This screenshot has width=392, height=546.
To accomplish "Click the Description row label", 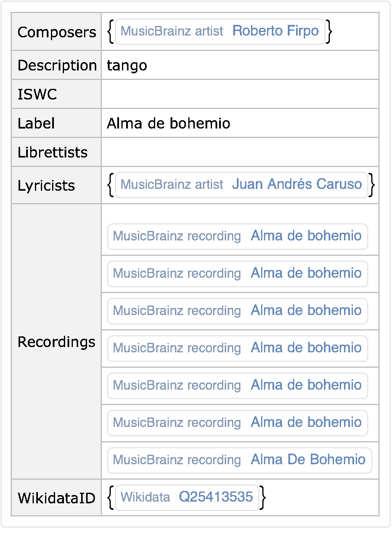I will point(57,65).
